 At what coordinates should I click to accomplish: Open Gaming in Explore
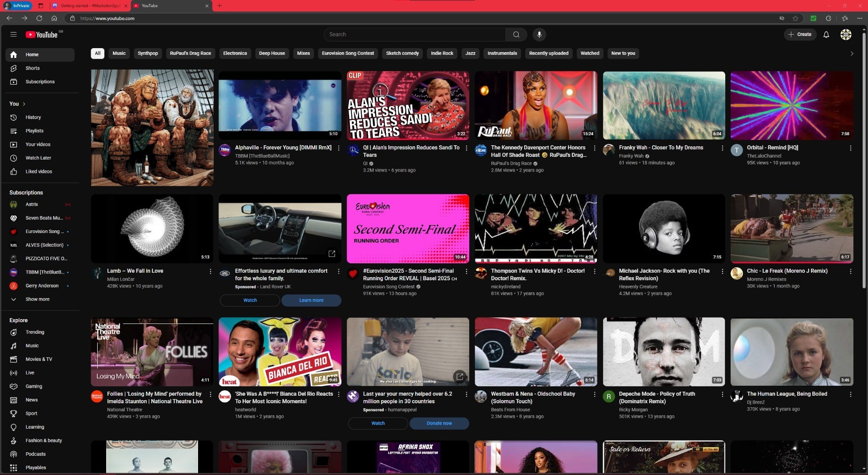click(x=40, y=386)
